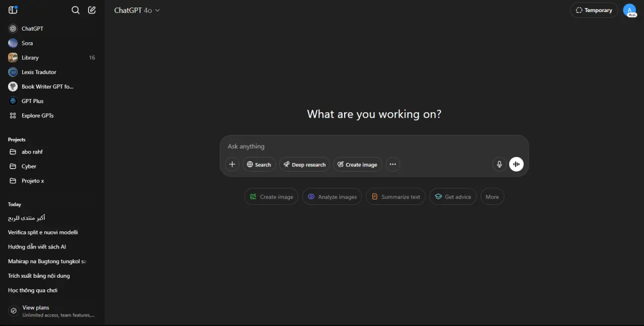Start voice mode with the waveform icon
Screen dimensions: 644x326
coord(516,165)
